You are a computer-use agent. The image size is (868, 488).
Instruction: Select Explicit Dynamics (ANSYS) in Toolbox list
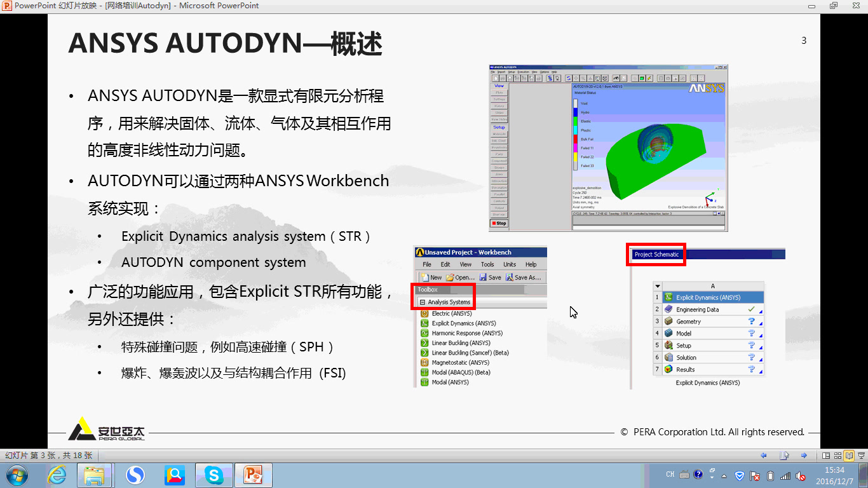(458, 323)
